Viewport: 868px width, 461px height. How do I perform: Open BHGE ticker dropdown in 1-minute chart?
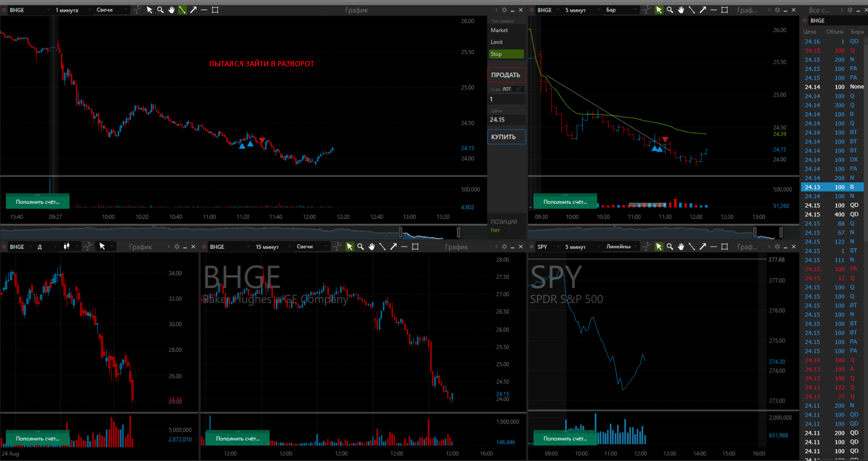(x=30, y=10)
